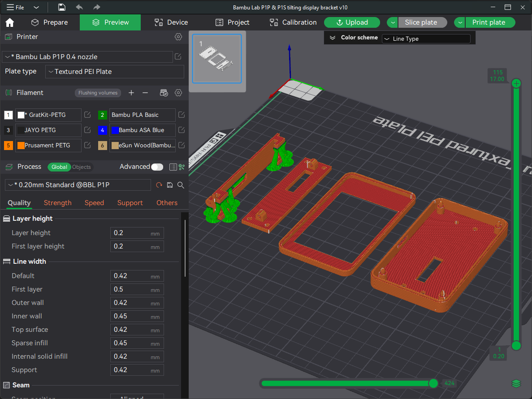Image resolution: width=532 pixels, height=399 pixels.
Task: Click layers icon at bottom right
Action: pyautogui.click(x=516, y=383)
